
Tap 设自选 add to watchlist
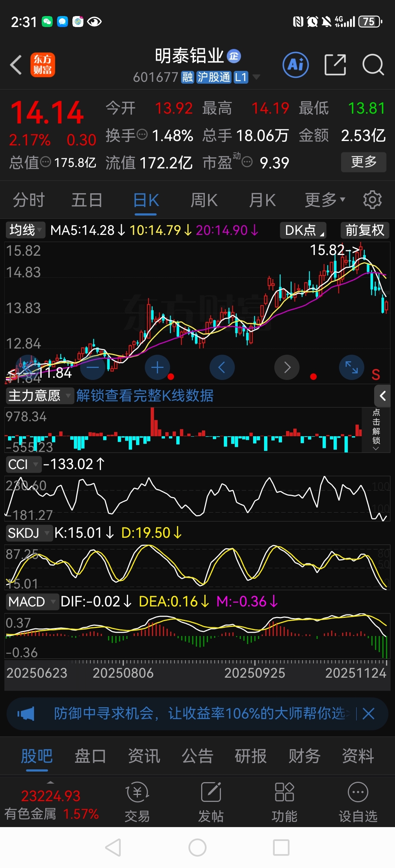point(358,802)
